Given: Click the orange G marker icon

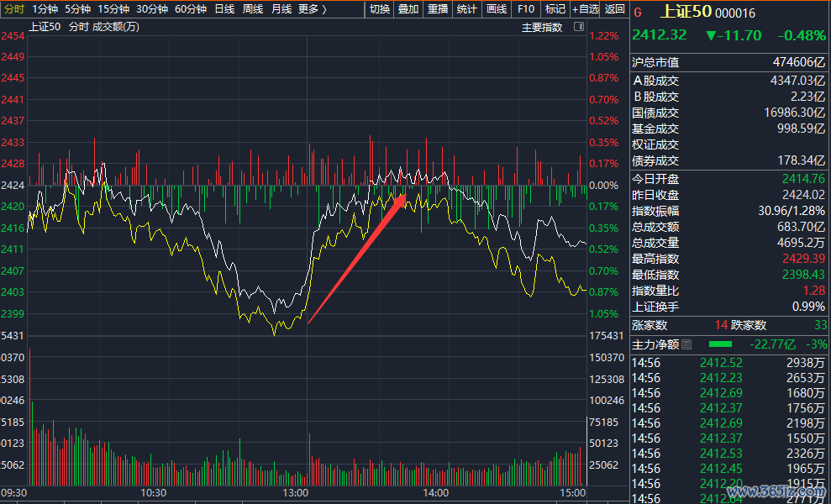Looking at the screenshot, I should pos(638,13).
